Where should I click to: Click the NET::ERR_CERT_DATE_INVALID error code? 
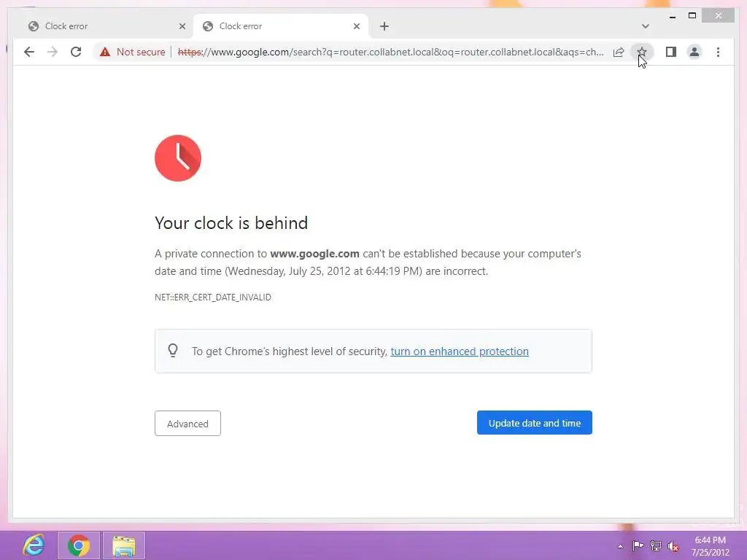(213, 297)
